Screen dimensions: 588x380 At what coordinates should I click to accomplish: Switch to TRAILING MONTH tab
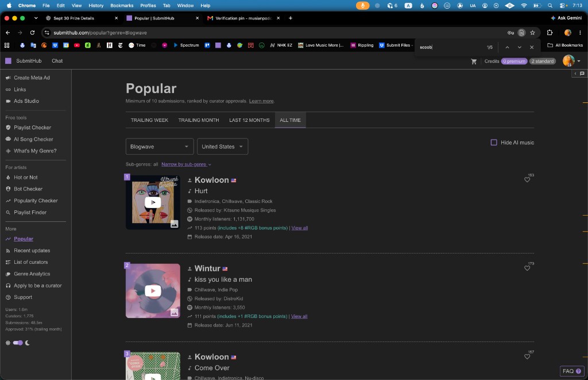(x=198, y=120)
